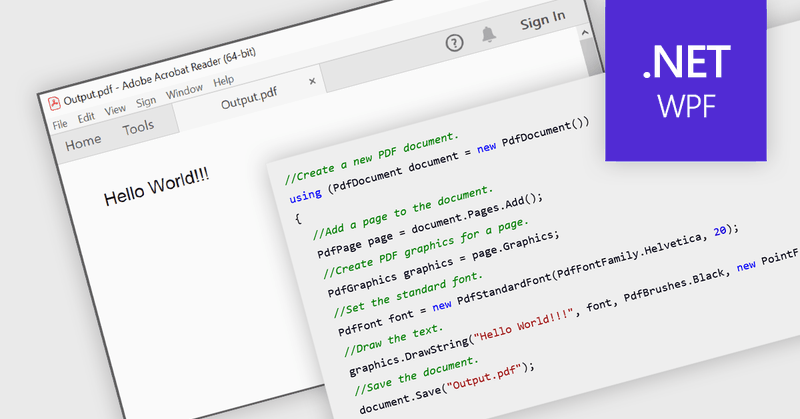Close the Output.pdf tab

click(312, 81)
